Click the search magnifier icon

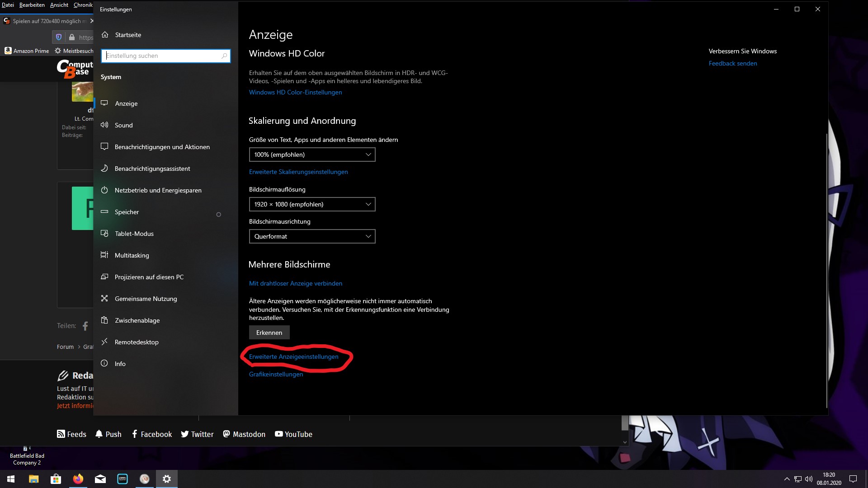click(x=224, y=56)
